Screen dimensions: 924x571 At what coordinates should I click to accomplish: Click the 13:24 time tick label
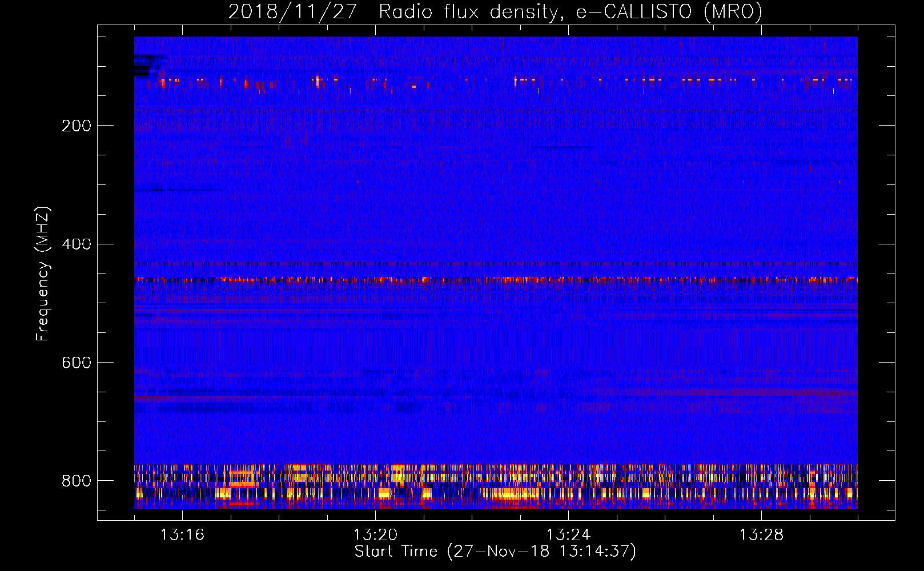coord(568,534)
